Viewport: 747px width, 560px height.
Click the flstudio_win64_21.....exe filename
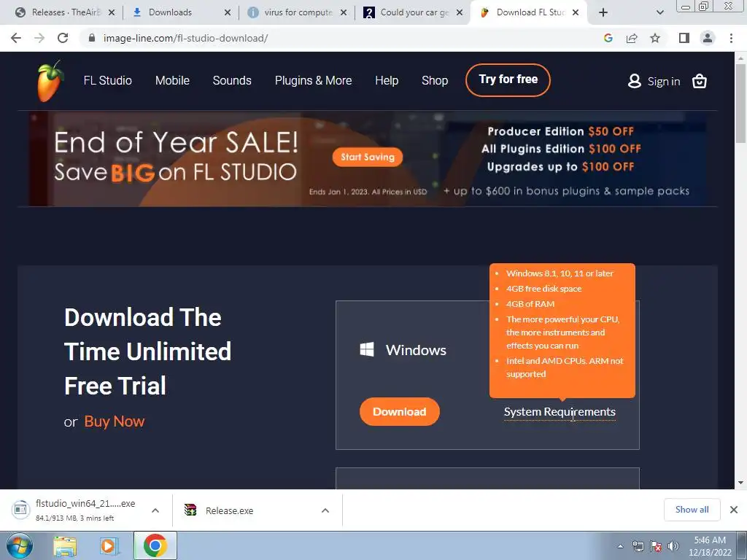pyautogui.click(x=85, y=504)
